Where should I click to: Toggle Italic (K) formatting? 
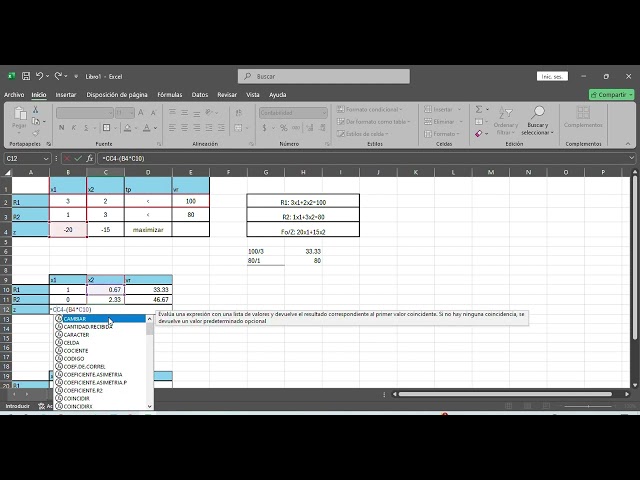[x=74, y=128]
